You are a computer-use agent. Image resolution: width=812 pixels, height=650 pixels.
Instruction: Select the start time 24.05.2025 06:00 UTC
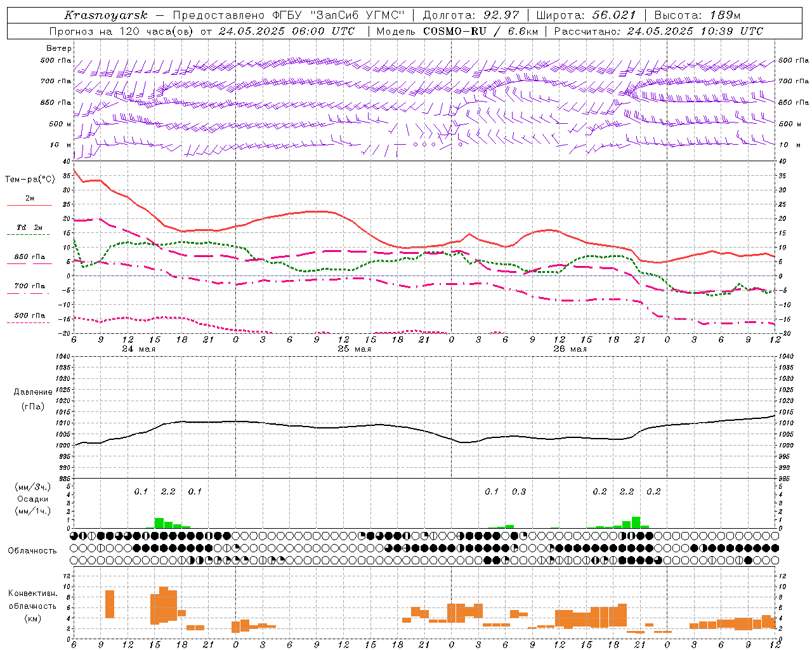(286, 31)
